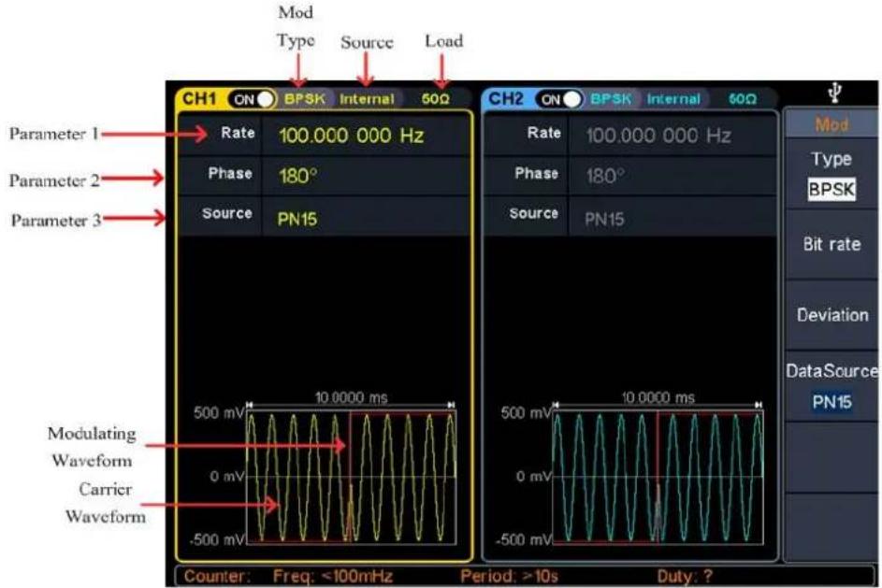Click CH2 BPSK mod type label
Screen dimensions: 882x588
[x=612, y=99]
